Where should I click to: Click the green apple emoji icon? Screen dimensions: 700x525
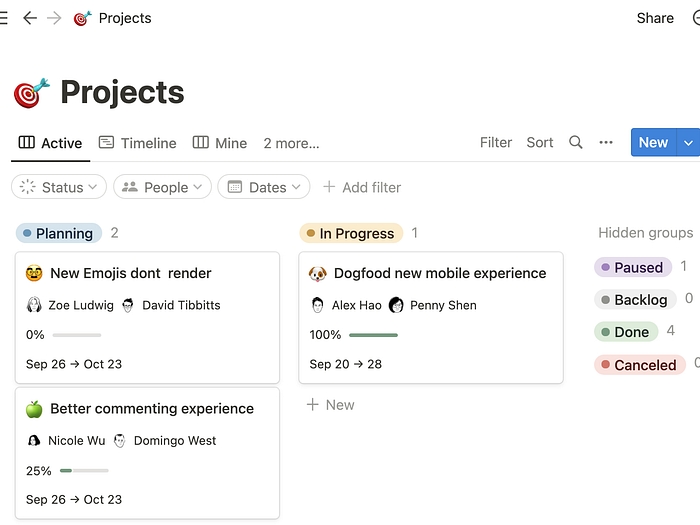[x=35, y=409]
